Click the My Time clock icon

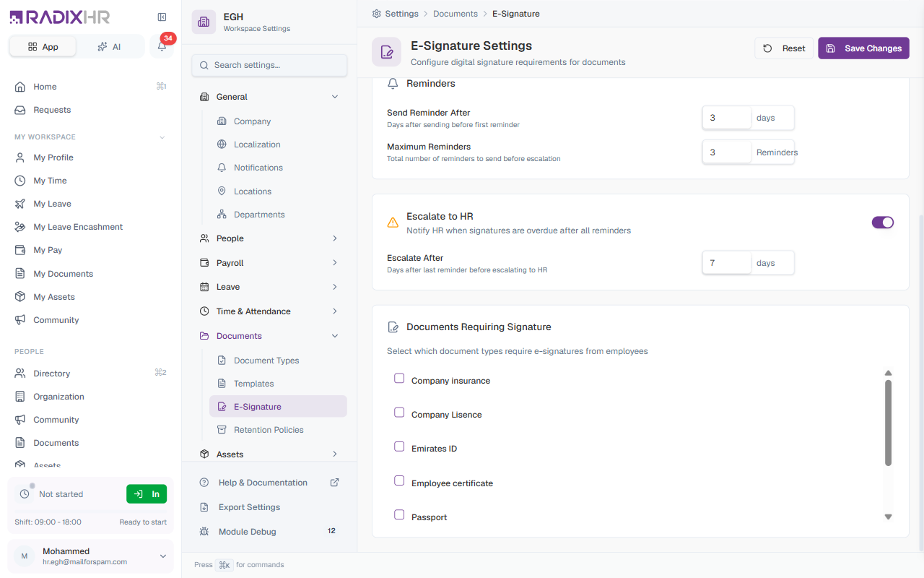click(x=20, y=181)
